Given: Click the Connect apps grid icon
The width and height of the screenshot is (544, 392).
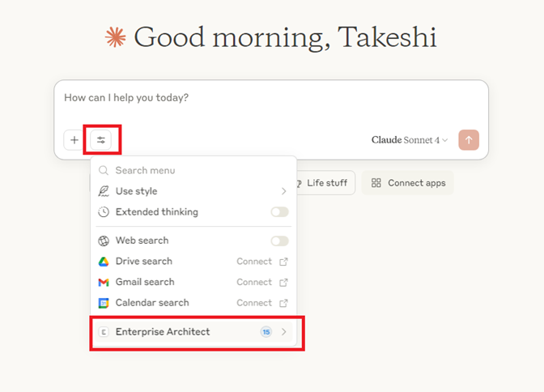Looking at the screenshot, I should (376, 182).
